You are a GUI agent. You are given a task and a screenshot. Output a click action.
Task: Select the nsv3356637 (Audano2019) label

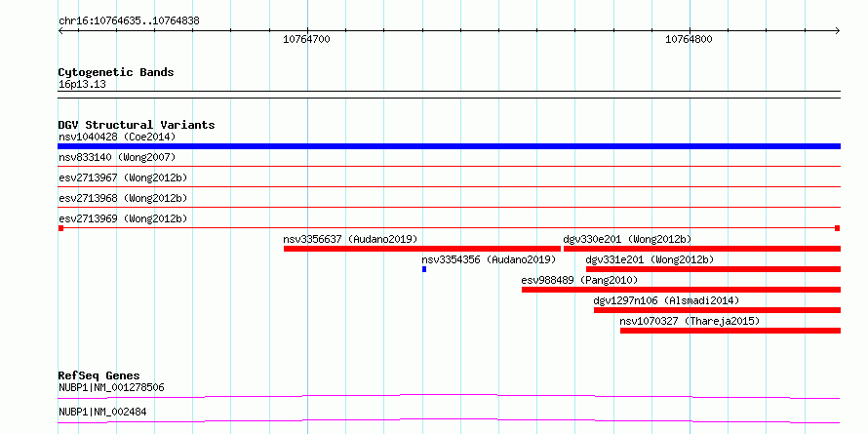350,239
